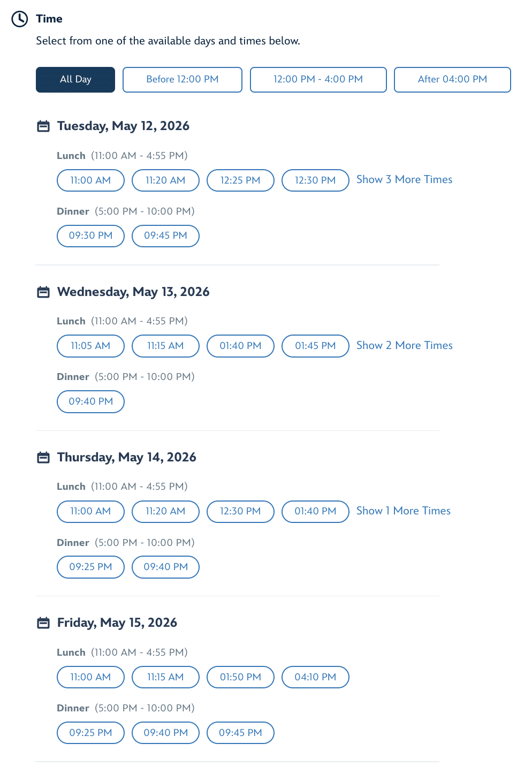Reserve 09:25 PM dinner on Thursday
532x774 pixels.
(x=90, y=567)
